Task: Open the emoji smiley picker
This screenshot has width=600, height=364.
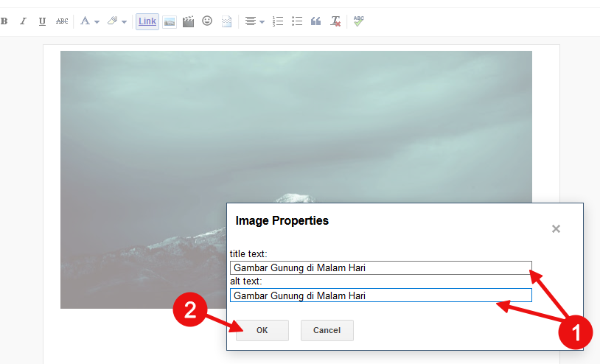Action: (x=207, y=21)
